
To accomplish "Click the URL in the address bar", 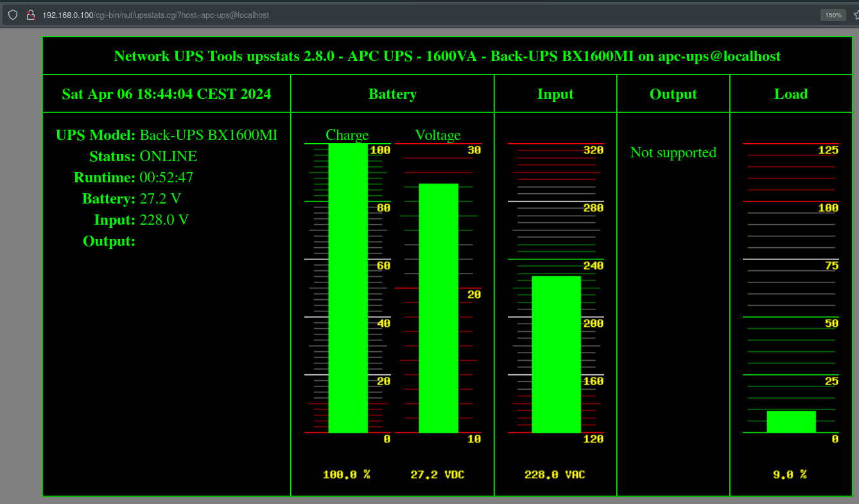I will [x=155, y=15].
